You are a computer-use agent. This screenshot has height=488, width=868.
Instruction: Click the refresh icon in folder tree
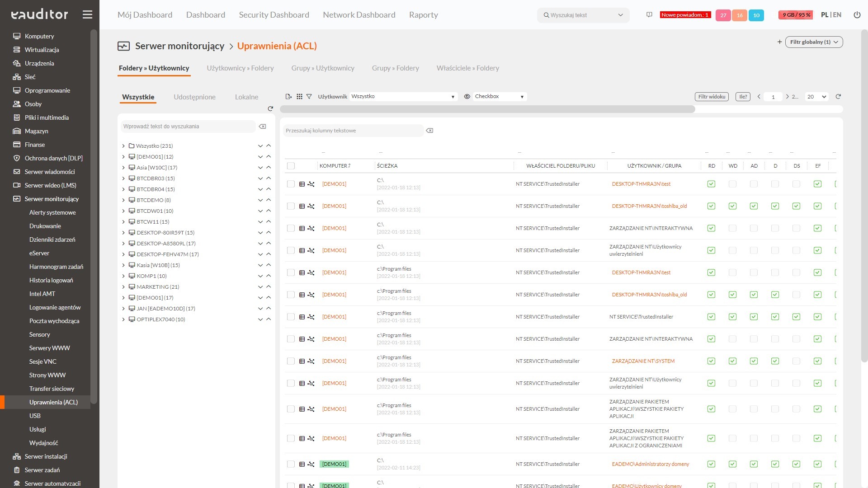[x=270, y=108]
